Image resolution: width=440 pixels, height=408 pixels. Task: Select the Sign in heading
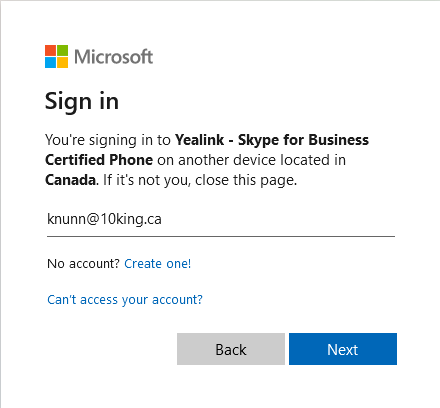pyautogui.click(x=82, y=101)
